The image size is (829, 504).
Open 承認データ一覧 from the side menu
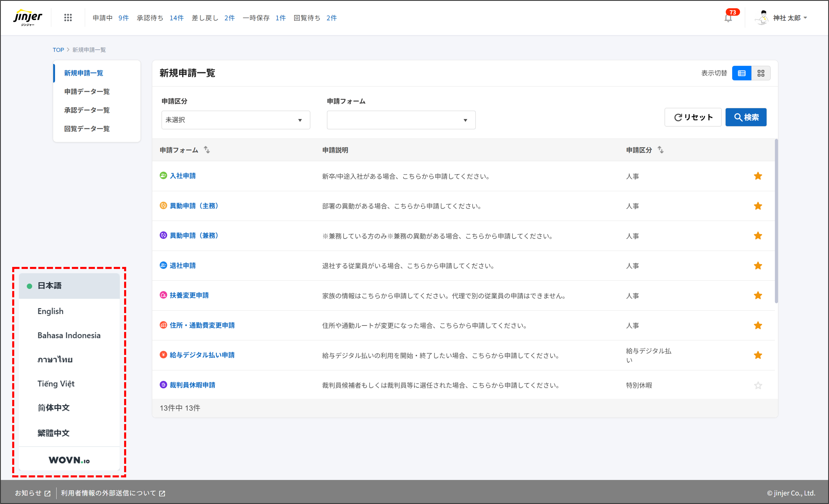click(87, 110)
